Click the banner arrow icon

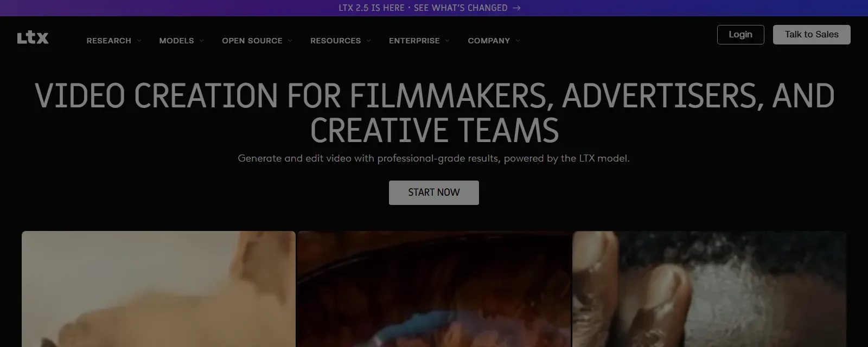point(516,8)
